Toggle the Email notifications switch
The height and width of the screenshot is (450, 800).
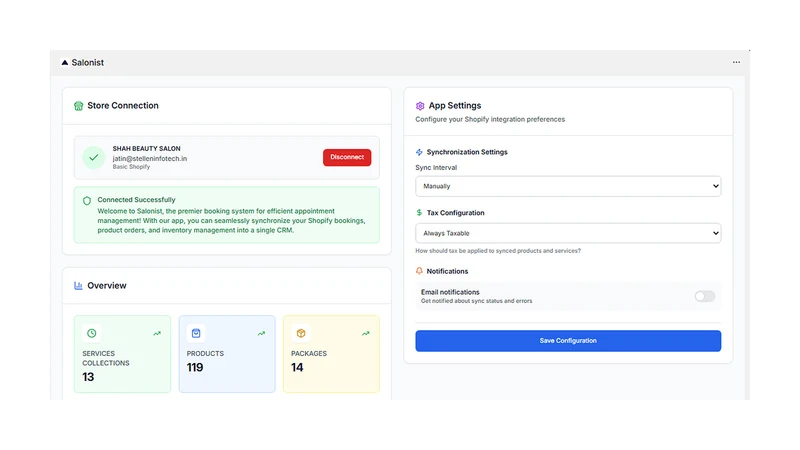click(705, 296)
